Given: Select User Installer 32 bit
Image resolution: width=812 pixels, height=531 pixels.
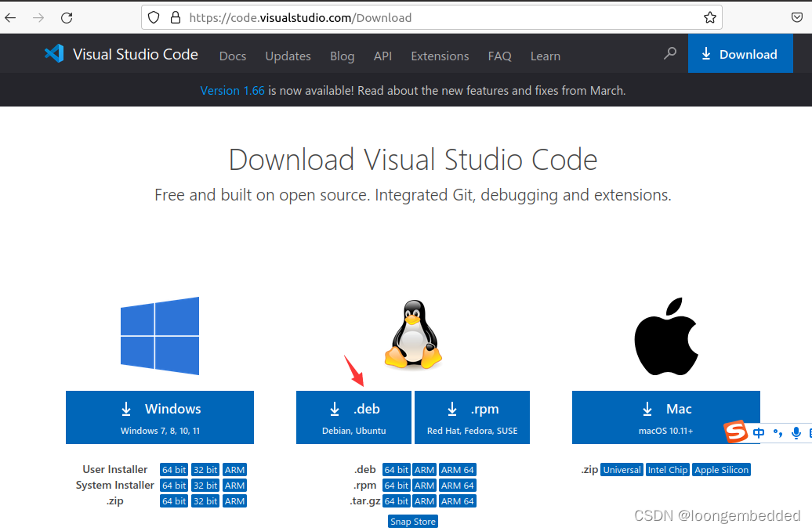Looking at the screenshot, I should click(x=205, y=470).
